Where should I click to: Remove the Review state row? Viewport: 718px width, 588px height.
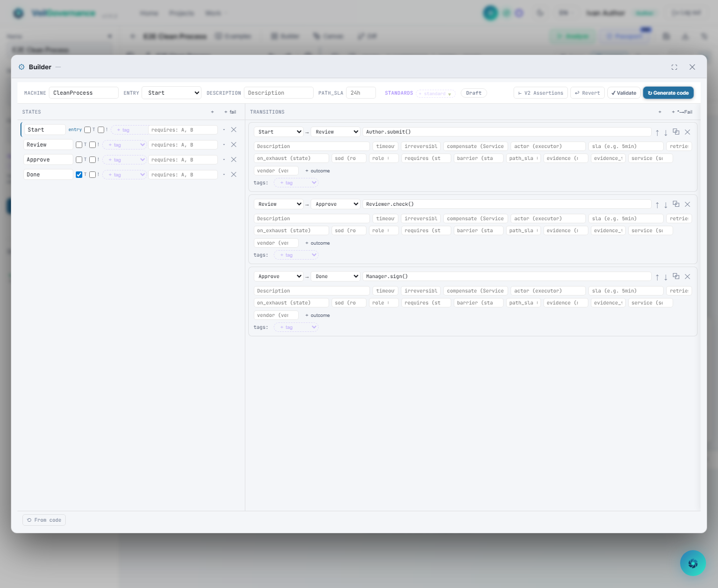[x=233, y=145]
